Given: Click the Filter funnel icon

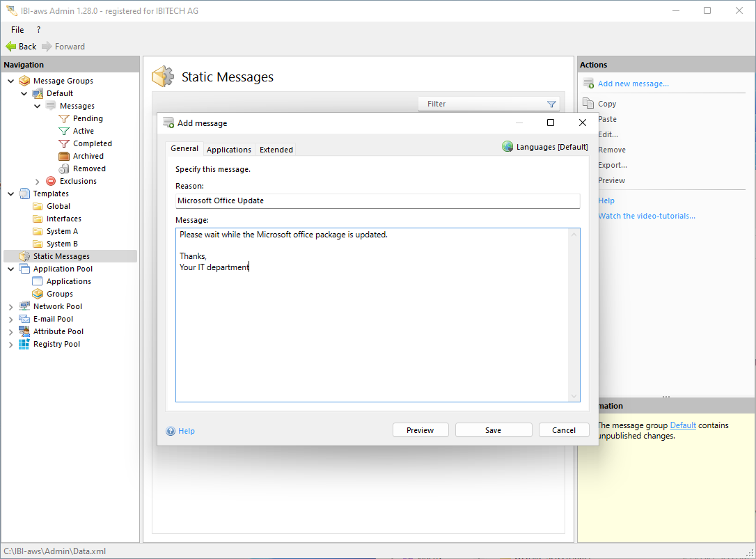Looking at the screenshot, I should pyautogui.click(x=551, y=104).
